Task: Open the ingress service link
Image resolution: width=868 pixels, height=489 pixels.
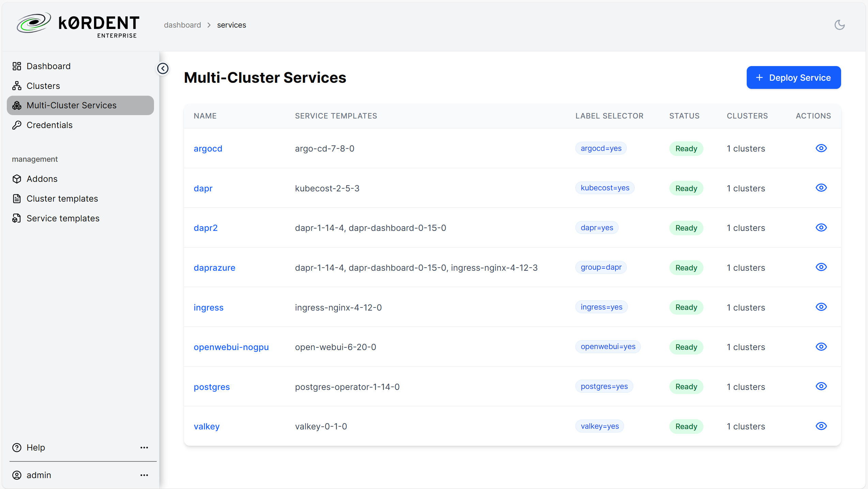Action: (x=208, y=307)
